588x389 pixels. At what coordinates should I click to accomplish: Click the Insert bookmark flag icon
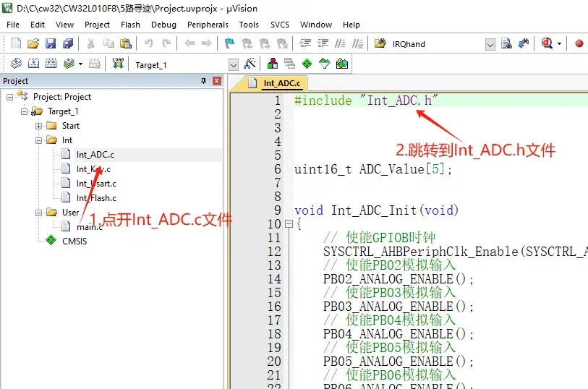(229, 44)
